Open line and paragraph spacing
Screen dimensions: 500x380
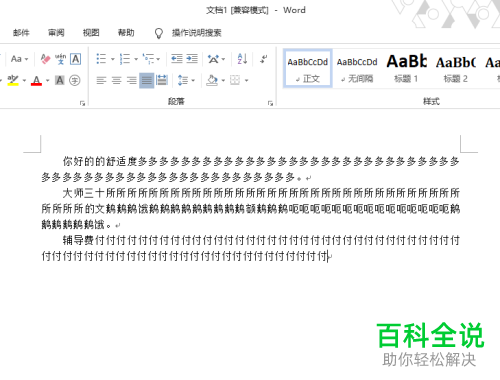point(183,80)
